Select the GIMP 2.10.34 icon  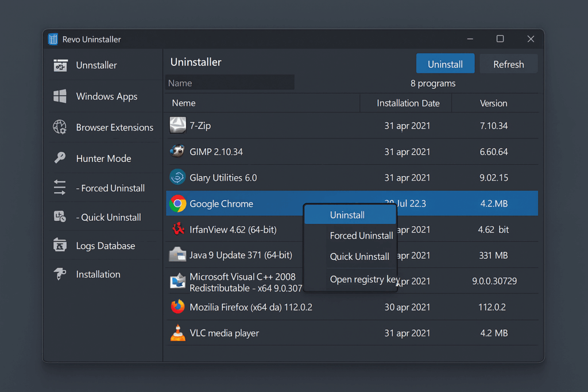[x=177, y=152]
